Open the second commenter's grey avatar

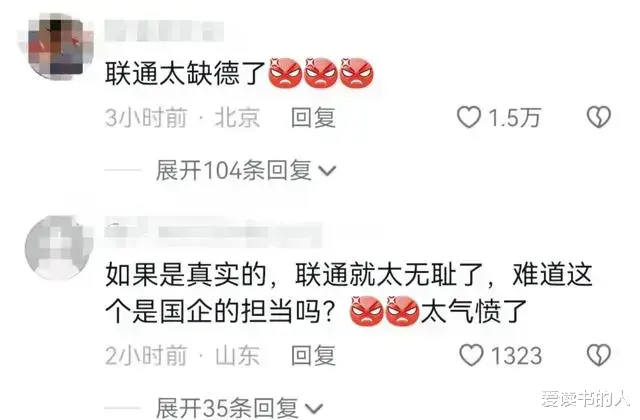59,248
